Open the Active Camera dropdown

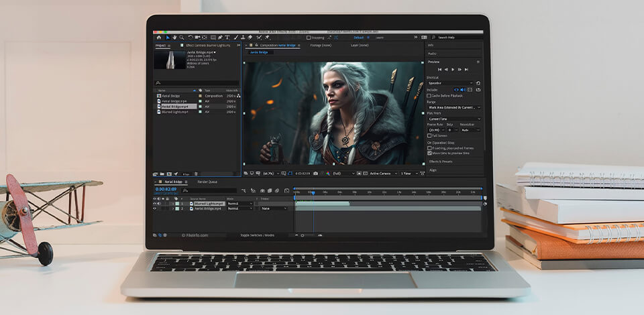point(383,174)
